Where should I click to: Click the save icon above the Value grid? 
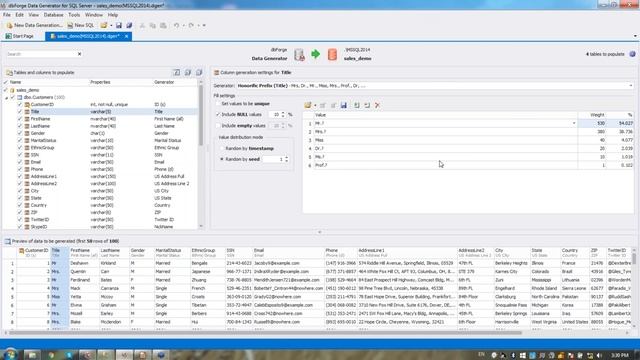(344, 105)
